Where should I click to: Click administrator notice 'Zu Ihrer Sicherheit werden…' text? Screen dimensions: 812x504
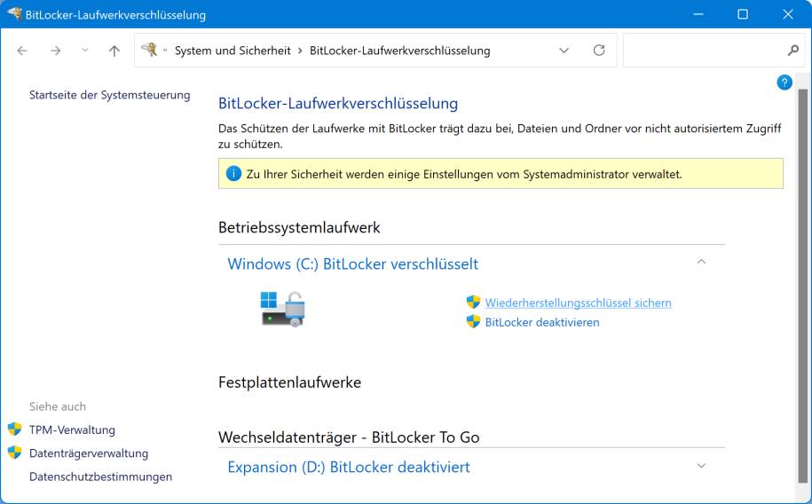pos(464,174)
